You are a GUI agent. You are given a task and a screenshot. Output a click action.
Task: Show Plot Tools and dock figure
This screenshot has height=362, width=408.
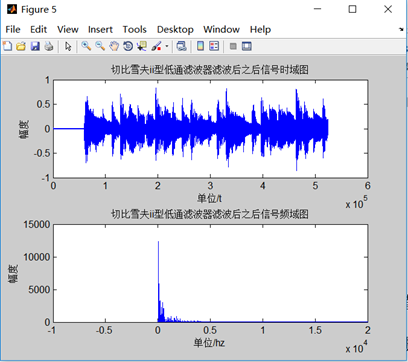(x=247, y=46)
